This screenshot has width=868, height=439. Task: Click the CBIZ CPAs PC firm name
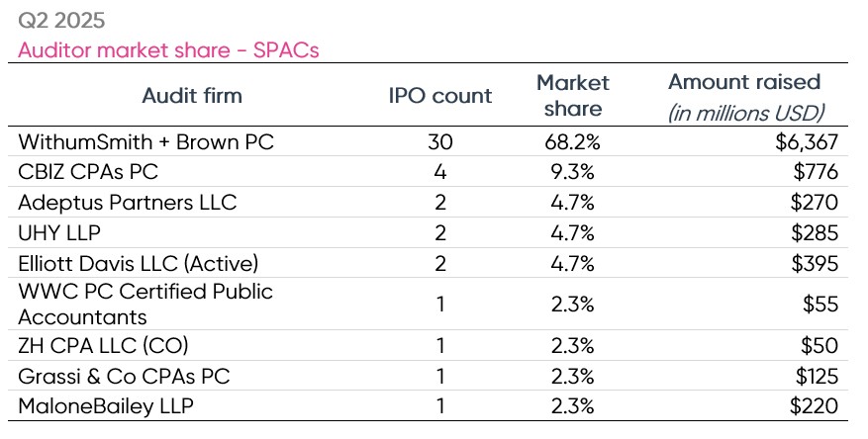click(87, 173)
